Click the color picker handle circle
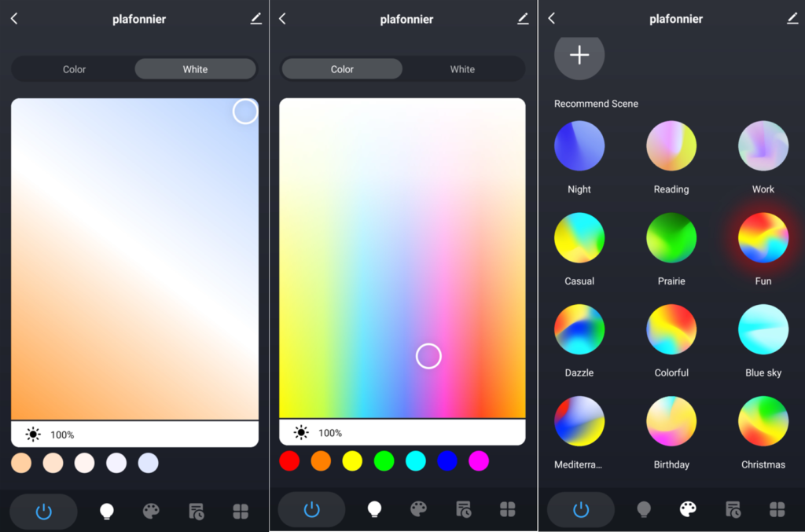This screenshot has height=532, width=805. click(428, 356)
